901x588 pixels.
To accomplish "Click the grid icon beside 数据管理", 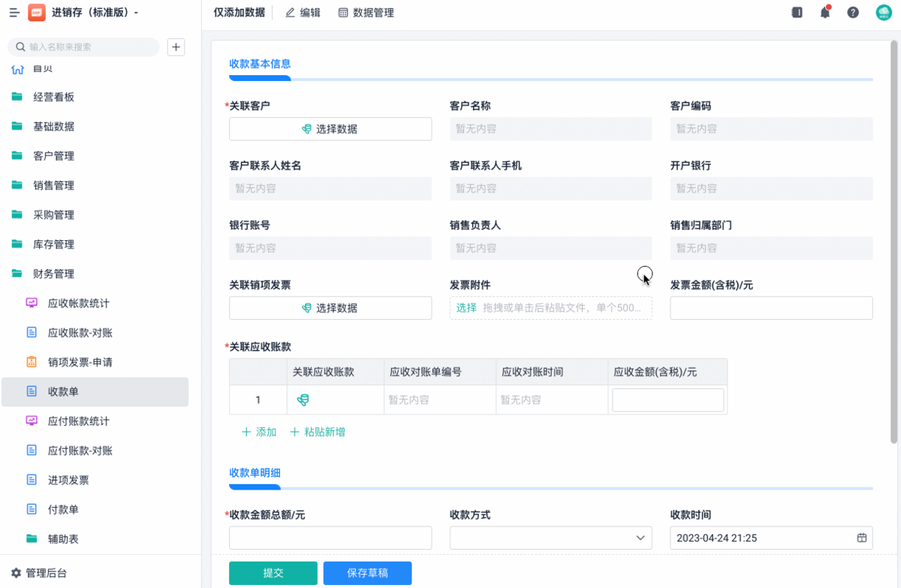I will click(x=343, y=13).
